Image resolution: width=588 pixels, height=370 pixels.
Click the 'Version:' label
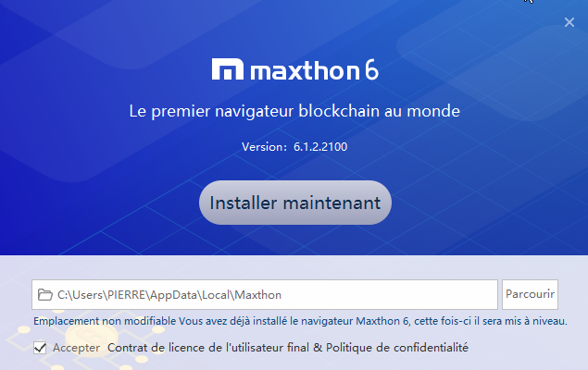coord(263,146)
